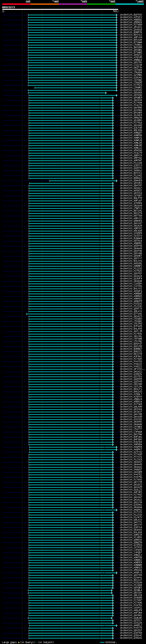Select the UniRef100_A9TKU6 label
Image resolution: width=146 pixels, height=644 pixels.
pos(131,95)
